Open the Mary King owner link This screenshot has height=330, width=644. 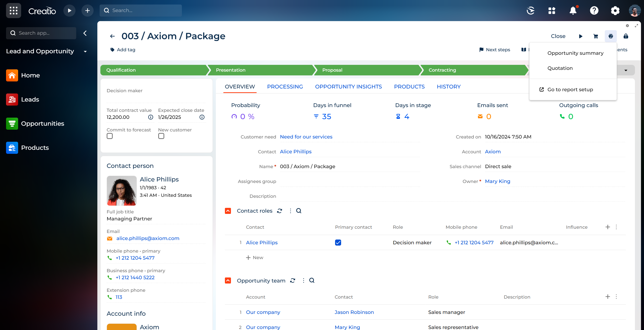[x=497, y=181]
